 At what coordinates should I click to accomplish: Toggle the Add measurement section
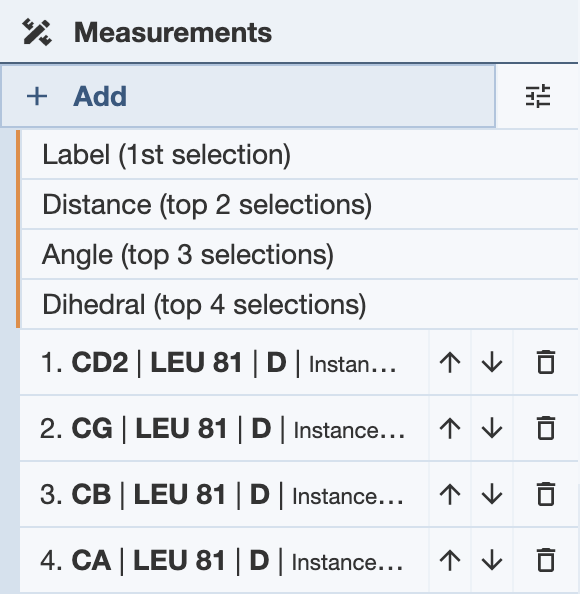[x=248, y=96]
